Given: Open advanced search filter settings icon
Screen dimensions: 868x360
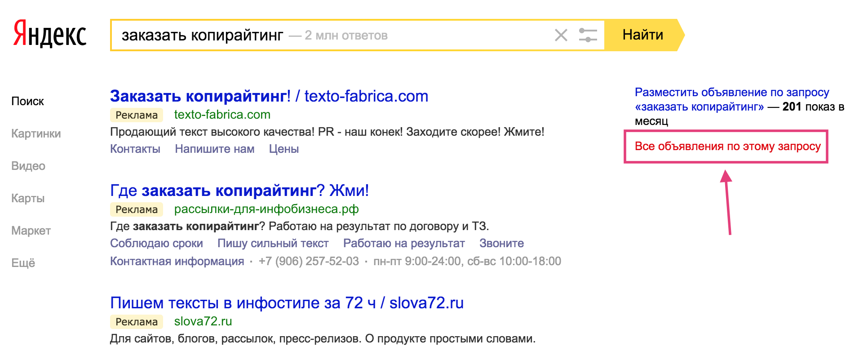Looking at the screenshot, I should (588, 35).
